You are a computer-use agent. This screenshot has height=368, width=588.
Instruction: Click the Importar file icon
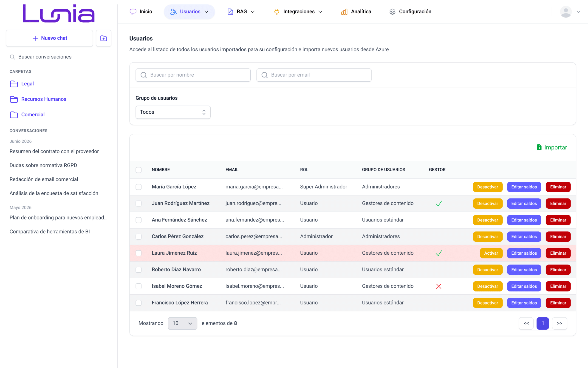[x=539, y=147]
